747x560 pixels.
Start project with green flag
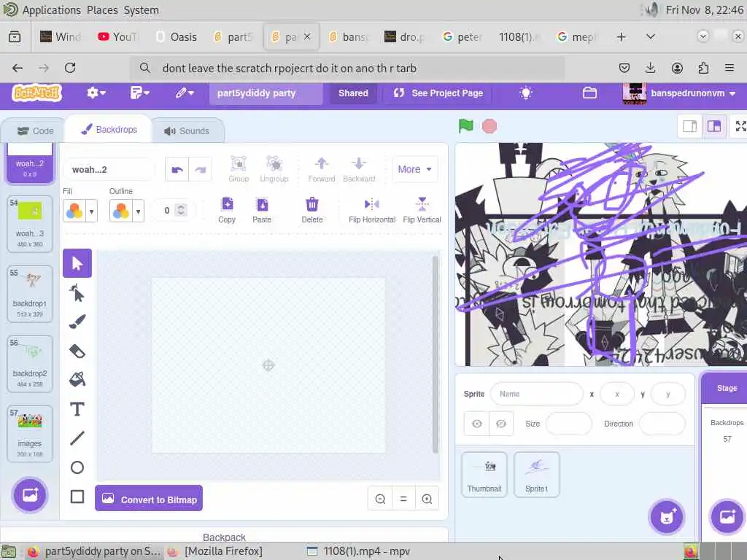[x=466, y=126]
